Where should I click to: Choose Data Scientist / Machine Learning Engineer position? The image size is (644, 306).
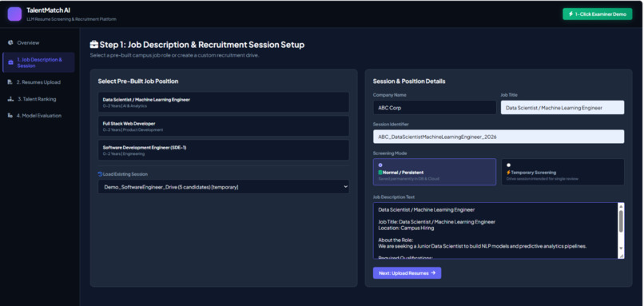224,102
